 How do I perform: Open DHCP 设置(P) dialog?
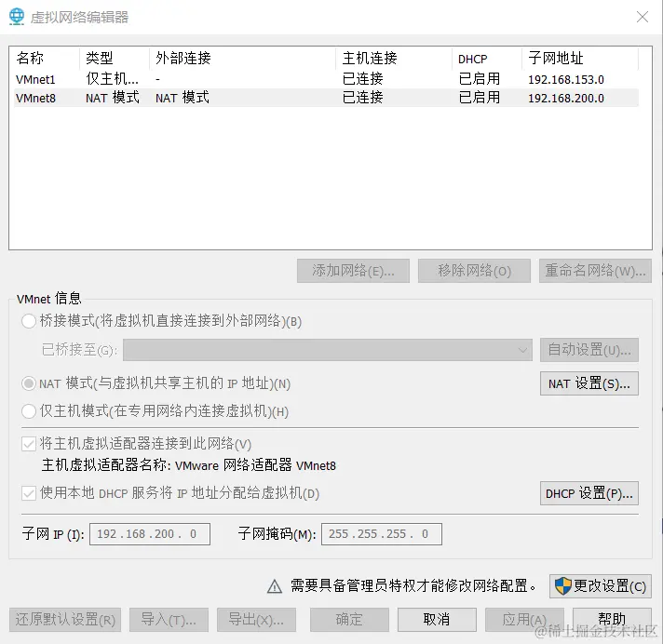point(589,493)
